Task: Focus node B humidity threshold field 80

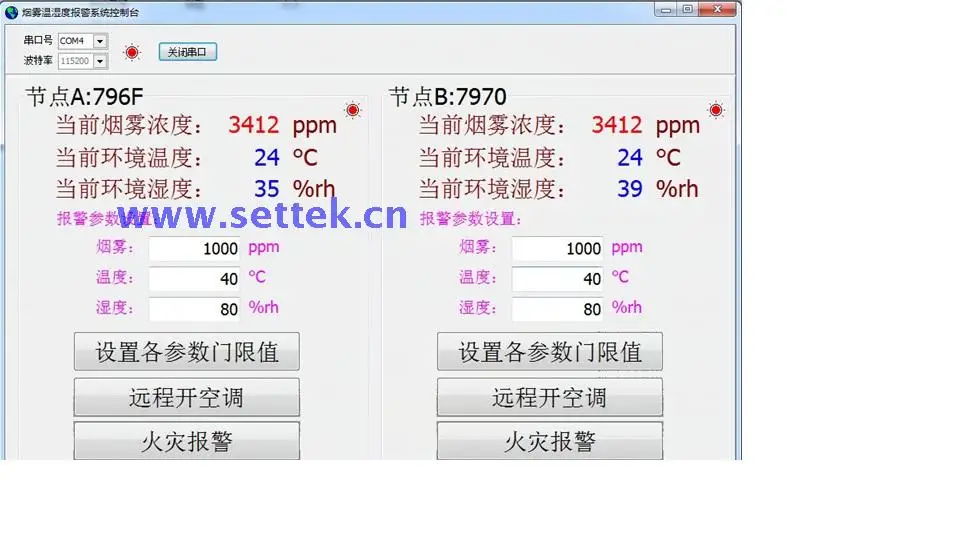Action: [558, 309]
